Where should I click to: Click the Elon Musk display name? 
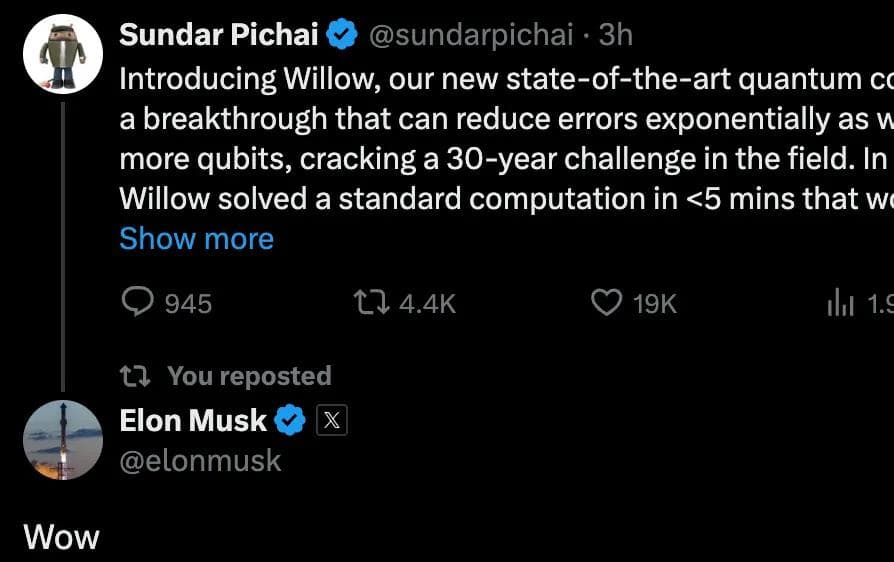pyautogui.click(x=193, y=421)
